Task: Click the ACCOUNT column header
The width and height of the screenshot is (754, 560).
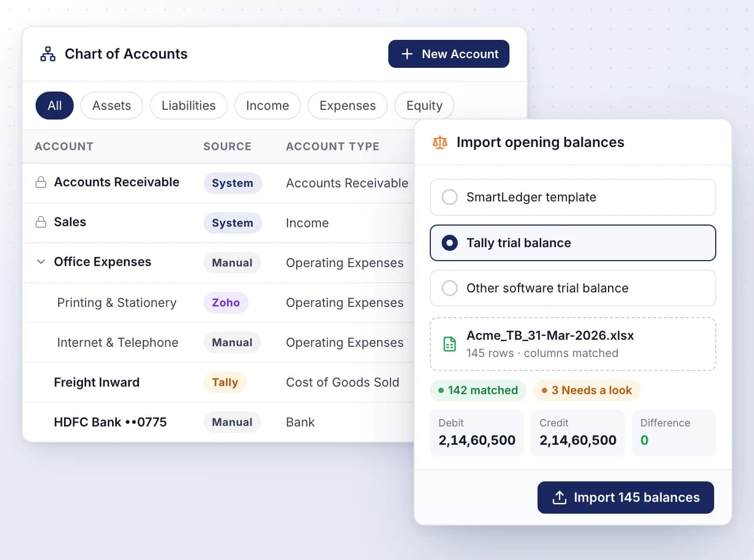Action: (64, 146)
